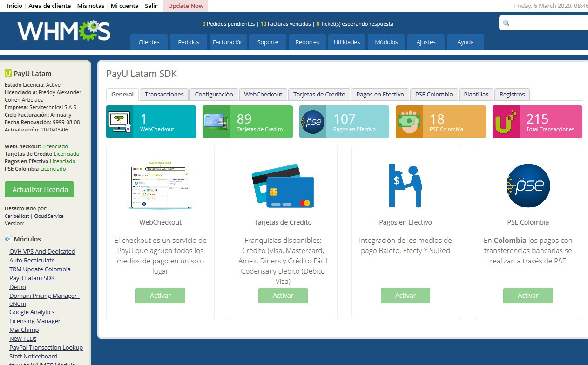Switch to the PSE Colombia tab
This screenshot has width=588, height=365.
[434, 94]
